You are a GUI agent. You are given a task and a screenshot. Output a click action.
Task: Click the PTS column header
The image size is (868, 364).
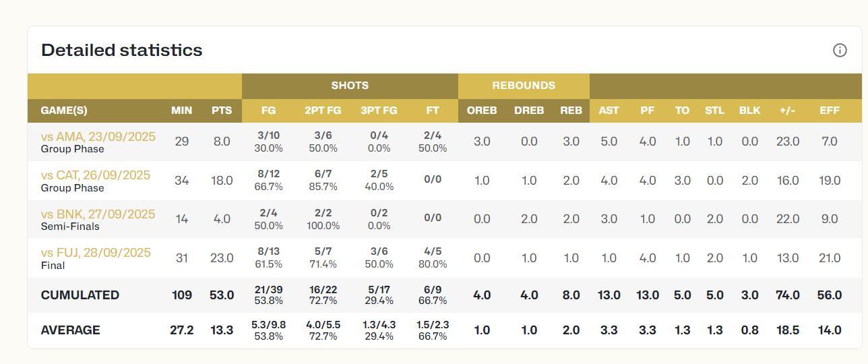tap(222, 111)
